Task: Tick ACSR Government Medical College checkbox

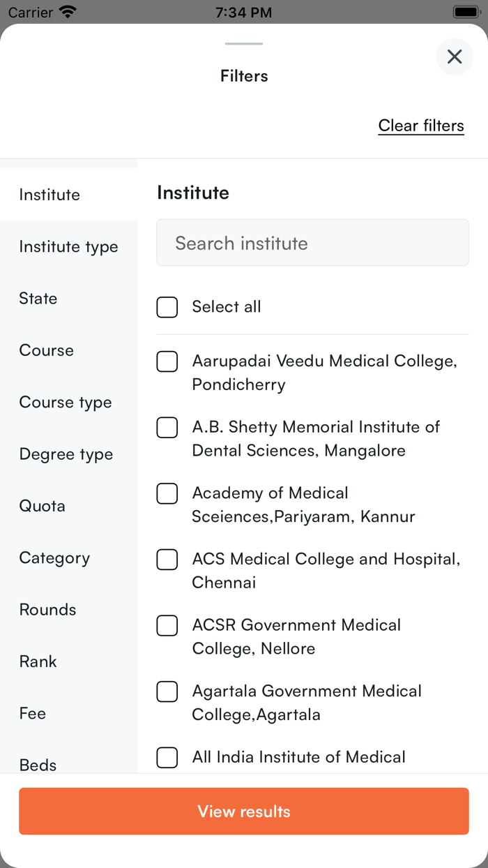Action: tap(167, 626)
